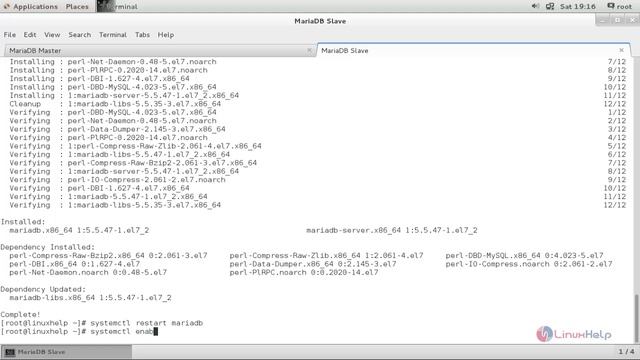Close the MariaDB Master tab
This screenshot has height=360, width=640.
click(309, 50)
